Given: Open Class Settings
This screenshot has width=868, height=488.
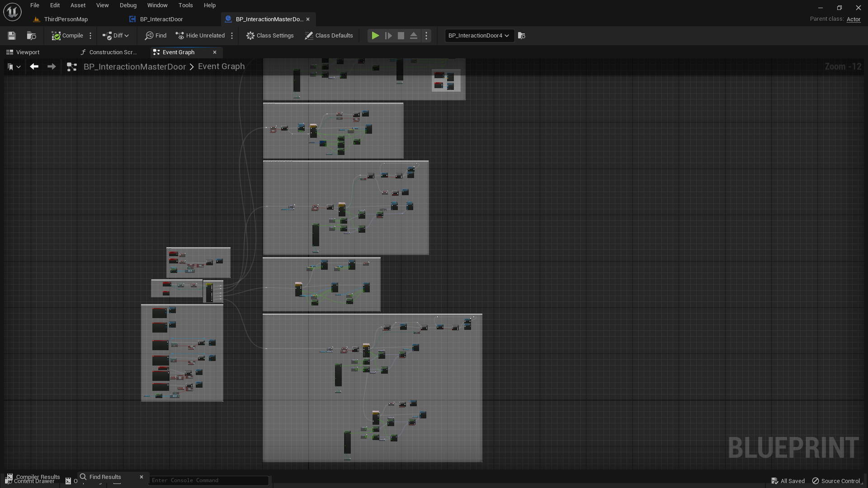Looking at the screenshot, I should [270, 35].
